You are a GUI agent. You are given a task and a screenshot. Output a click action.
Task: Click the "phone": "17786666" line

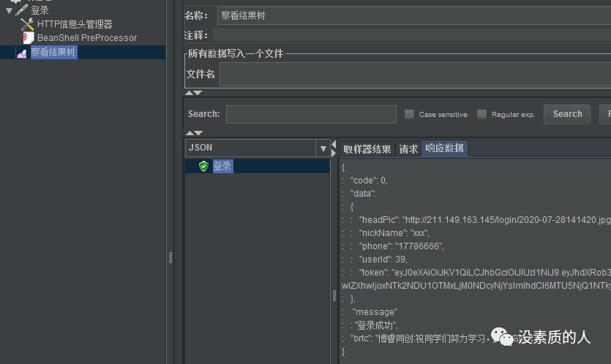(402, 246)
